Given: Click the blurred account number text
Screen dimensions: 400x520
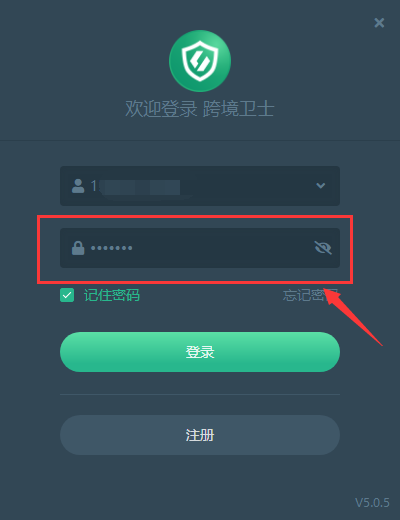Looking at the screenshot, I should click(140, 187).
